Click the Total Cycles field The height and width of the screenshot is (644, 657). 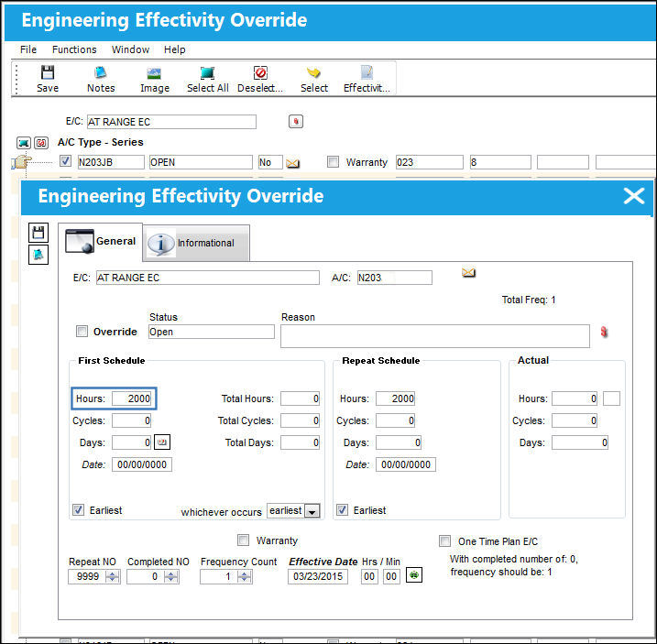pyautogui.click(x=300, y=420)
